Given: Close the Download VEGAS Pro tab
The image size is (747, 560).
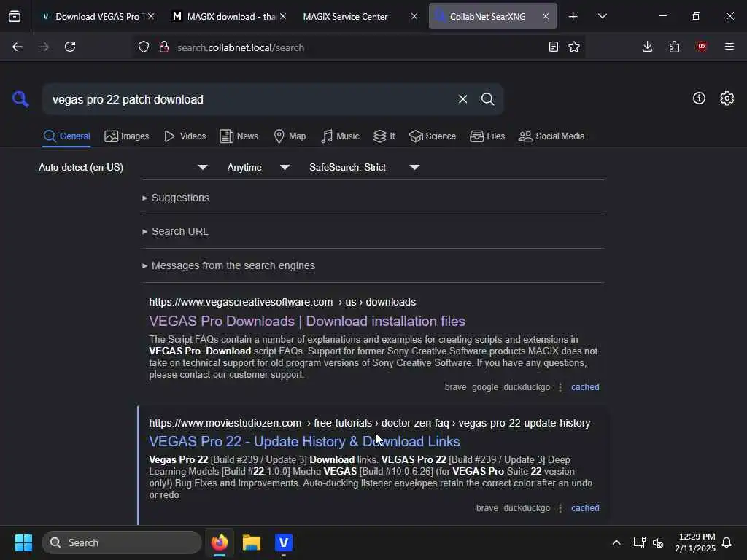Looking at the screenshot, I should point(151,16).
